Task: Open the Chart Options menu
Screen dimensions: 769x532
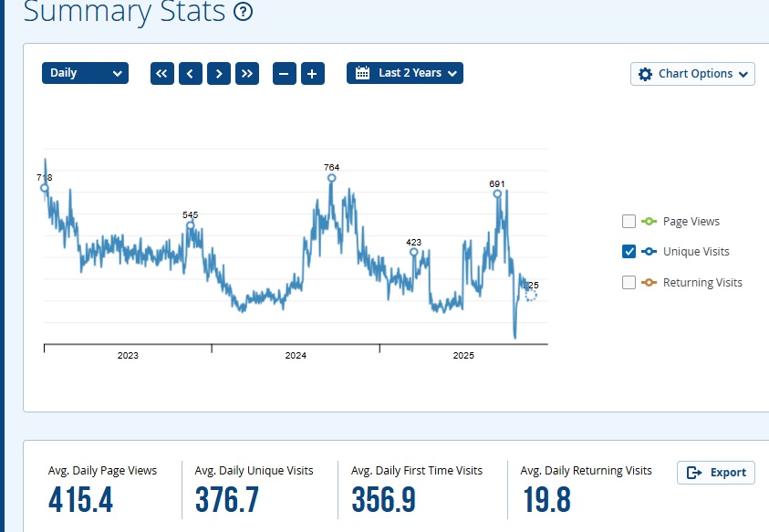Action: click(692, 74)
